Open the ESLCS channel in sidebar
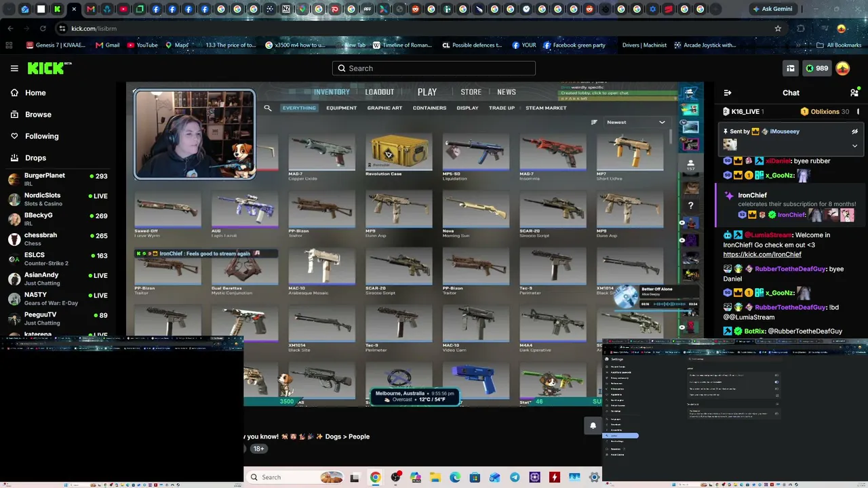 pos(58,259)
